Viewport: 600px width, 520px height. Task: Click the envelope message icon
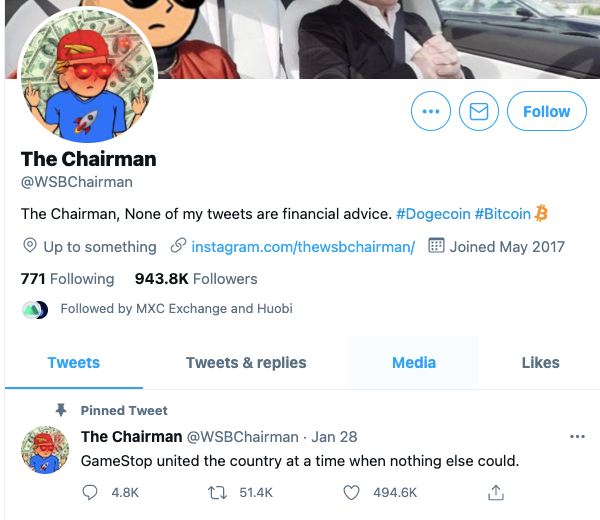[x=479, y=112]
